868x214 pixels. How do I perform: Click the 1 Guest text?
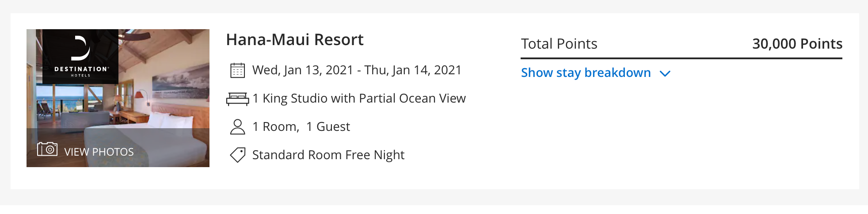pyautogui.click(x=328, y=126)
